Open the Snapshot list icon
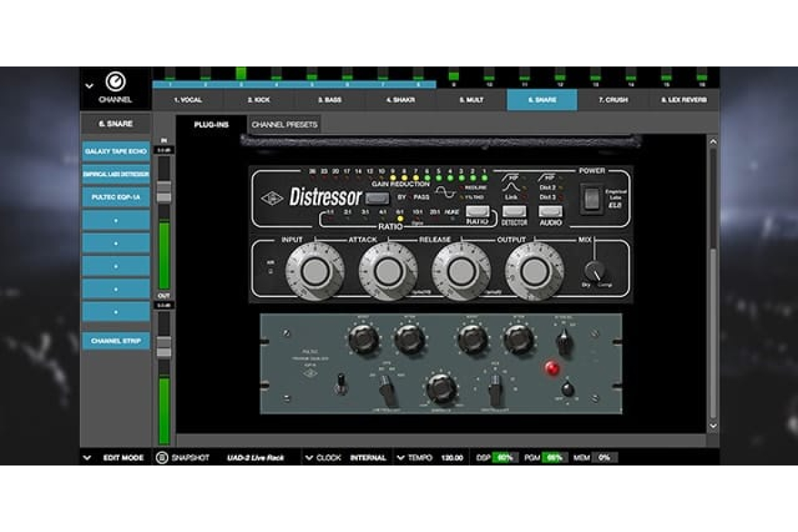Image resolution: width=798 pixels, height=532 pixels. [x=162, y=458]
